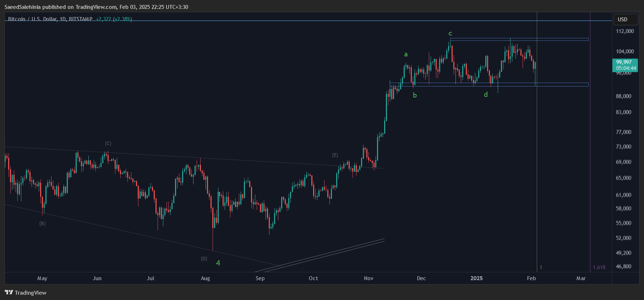Viewport: 644px width, 300px height.
Task: Select the green wave label c
Action: (x=450, y=33)
